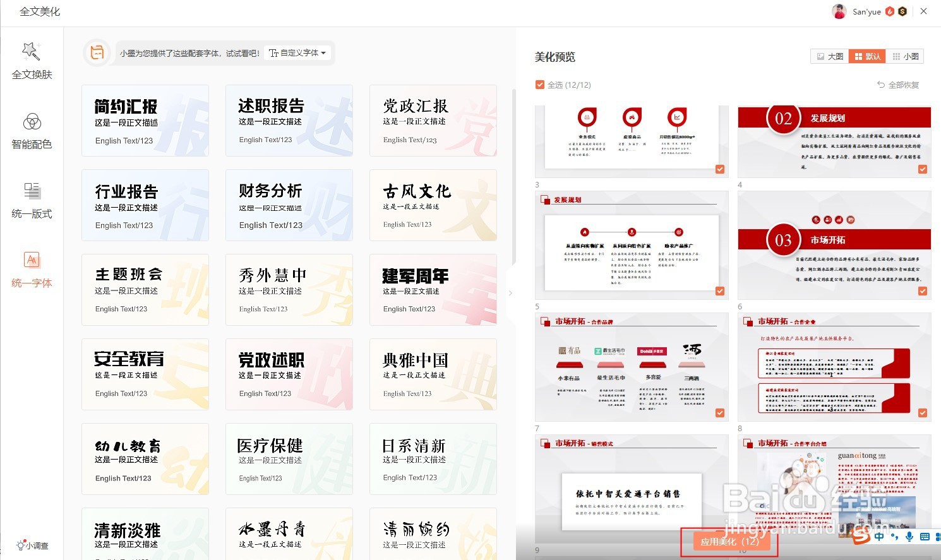Choose the 医疗保健 font scheme
The height and width of the screenshot is (560, 941).
click(289, 459)
